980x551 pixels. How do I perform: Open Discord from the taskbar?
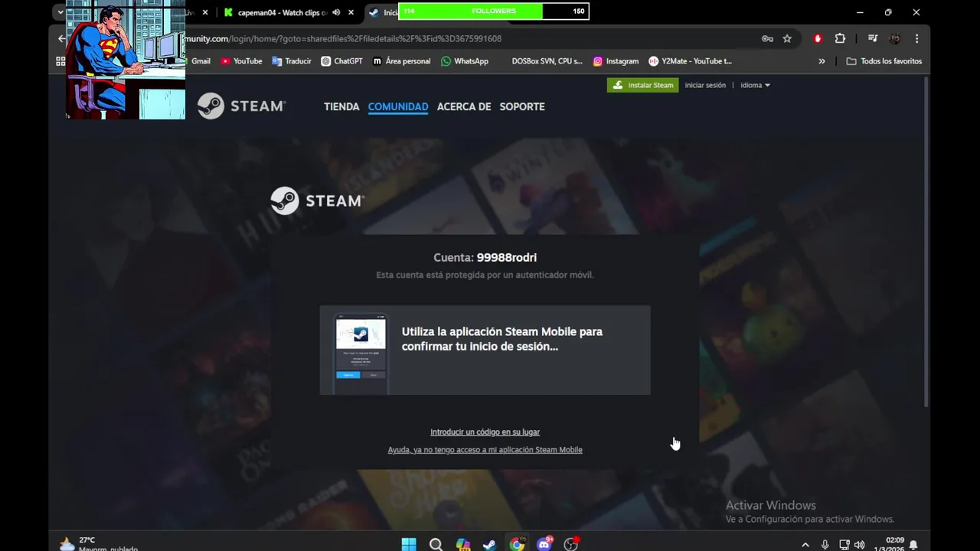click(x=544, y=544)
